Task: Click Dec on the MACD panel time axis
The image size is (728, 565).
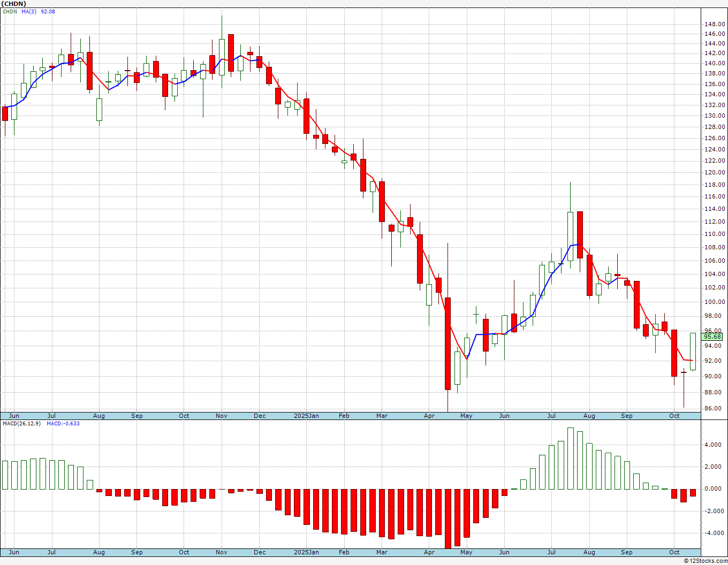Action: coord(260,552)
